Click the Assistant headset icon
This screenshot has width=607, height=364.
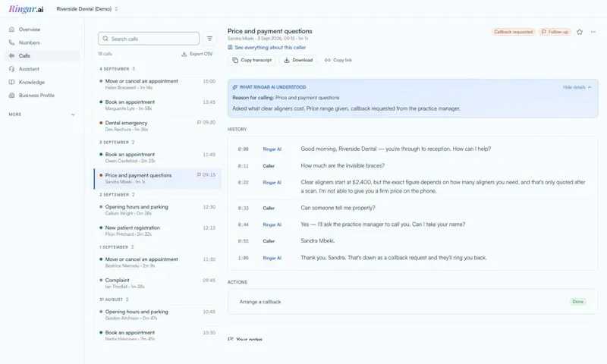pos(11,69)
